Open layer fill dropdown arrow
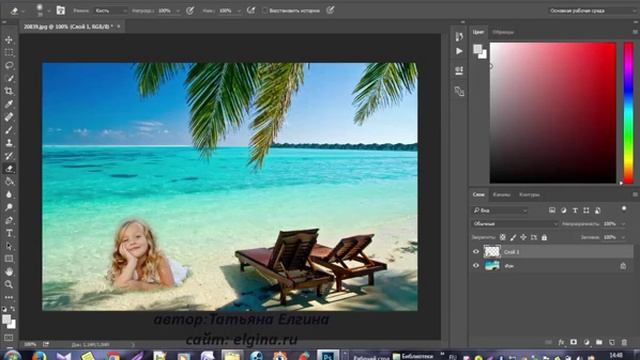Screen dimensions: 640x360 pos(623,237)
